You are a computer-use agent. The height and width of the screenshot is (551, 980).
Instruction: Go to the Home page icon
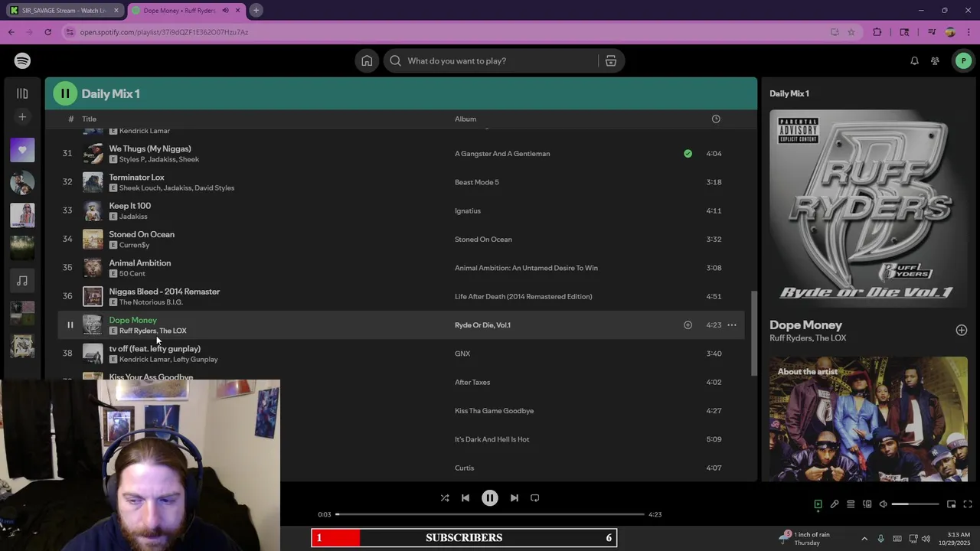(367, 60)
